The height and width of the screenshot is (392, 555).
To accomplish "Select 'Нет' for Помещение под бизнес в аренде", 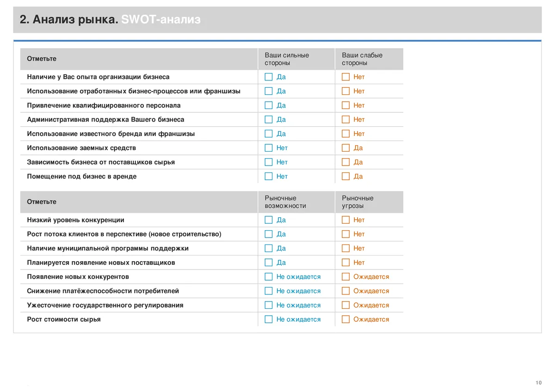I will (269, 176).
